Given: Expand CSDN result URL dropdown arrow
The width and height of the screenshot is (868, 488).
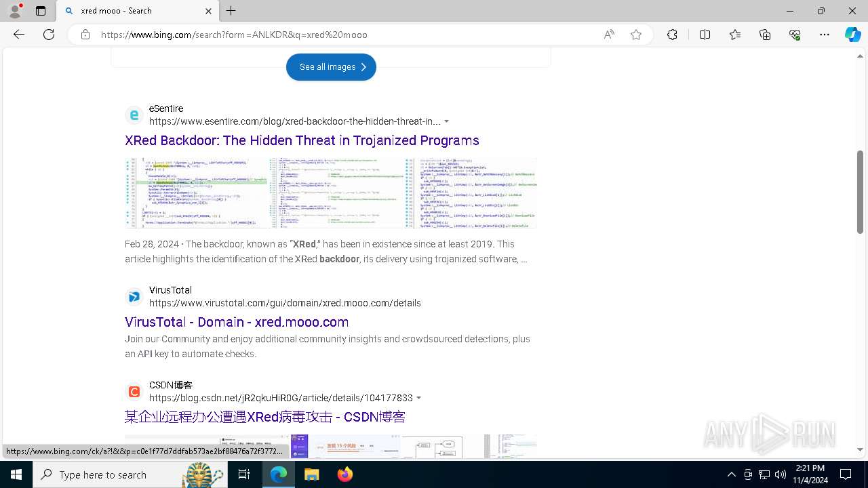Looking at the screenshot, I should pyautogui.click(x=418, y=398).
